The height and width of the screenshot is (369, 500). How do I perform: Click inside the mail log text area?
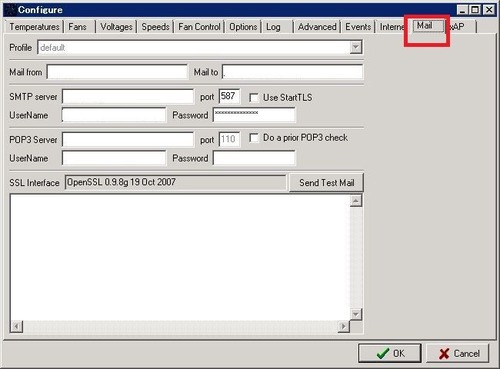[180, 257]
